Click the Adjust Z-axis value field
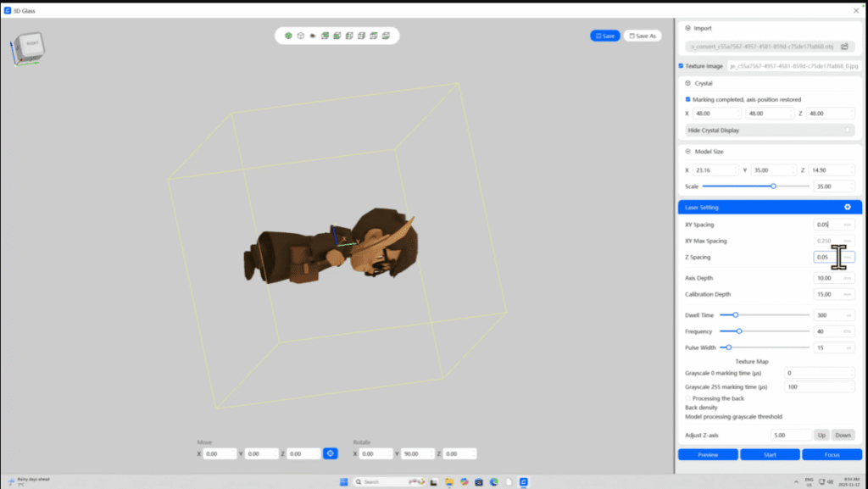Image resolution: width=868 pixels, height=489 pixels. [x=792, y=435]
